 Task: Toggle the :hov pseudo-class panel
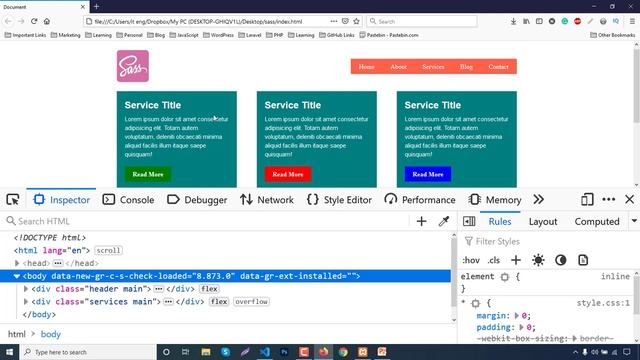pyautogui.click(x=471, y=260)
